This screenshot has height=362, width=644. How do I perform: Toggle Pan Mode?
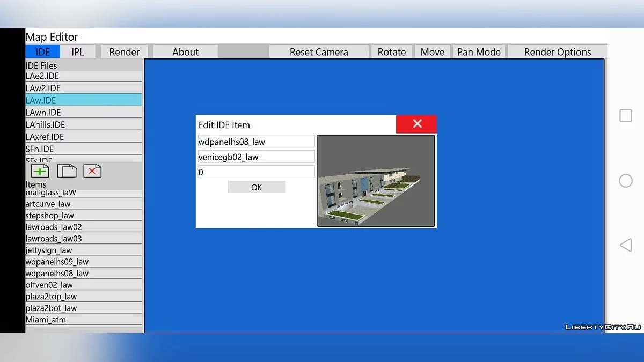tap(479, 52)
